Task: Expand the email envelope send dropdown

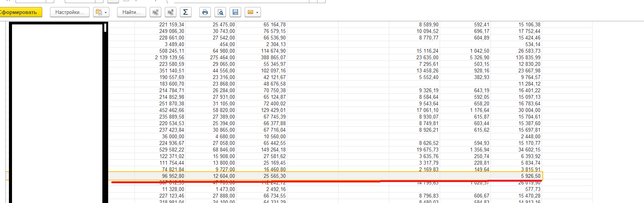Action: [x=253, y=12]
